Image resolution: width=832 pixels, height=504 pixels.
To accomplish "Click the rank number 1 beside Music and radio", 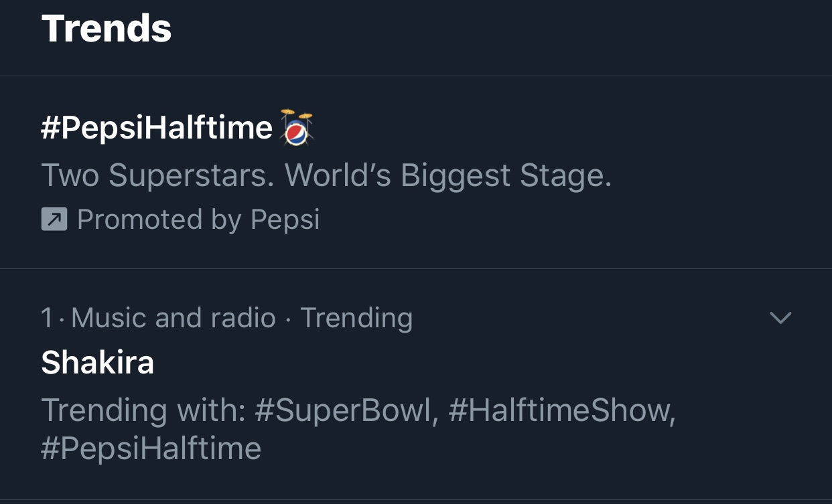I will click(x=46, y=318).
